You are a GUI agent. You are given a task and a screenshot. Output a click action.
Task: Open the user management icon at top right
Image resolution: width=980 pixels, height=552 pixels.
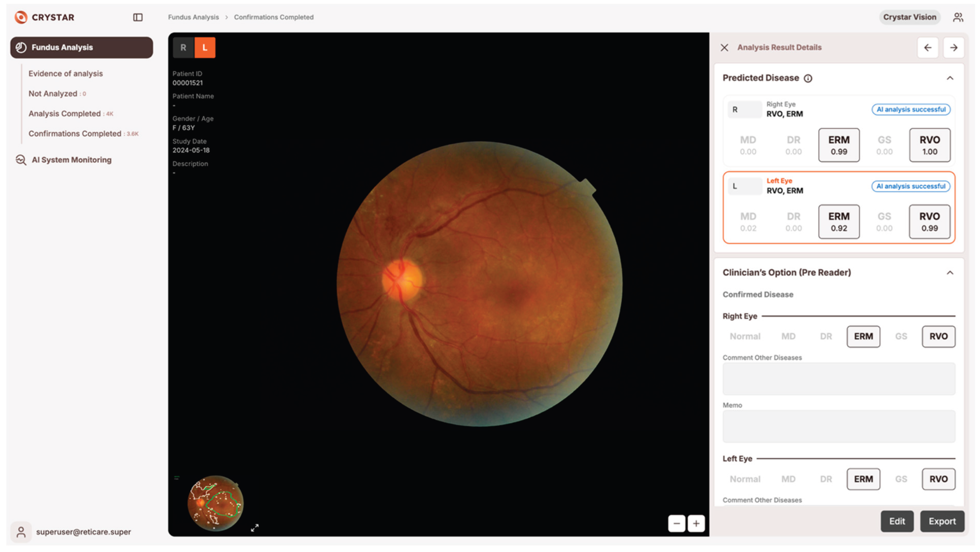pos(958,17)
